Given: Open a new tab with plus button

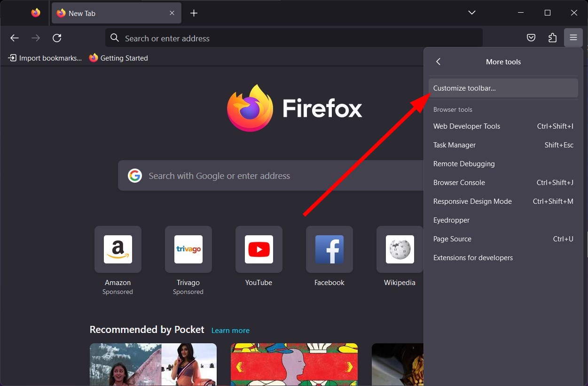Looking at the screenshot, I should pyautogui.click(x=194, y=13).
